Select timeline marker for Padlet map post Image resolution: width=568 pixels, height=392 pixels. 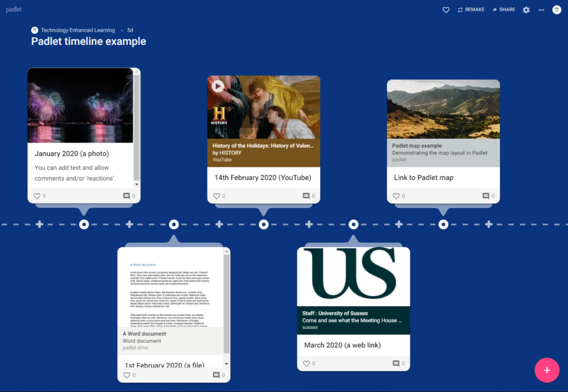point(443,225)
